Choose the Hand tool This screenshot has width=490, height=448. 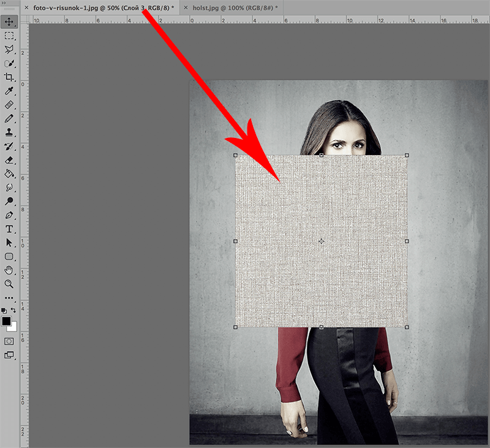(9, 270)
